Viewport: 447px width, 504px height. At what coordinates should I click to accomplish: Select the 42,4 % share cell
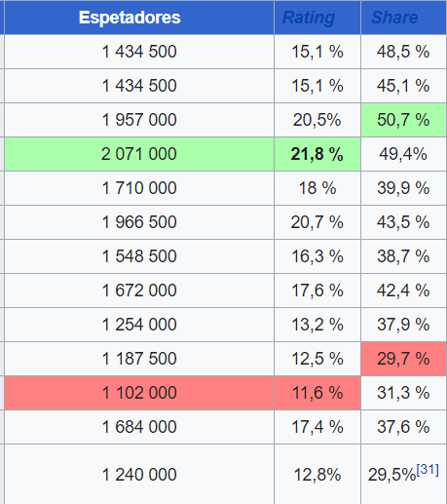[x=404, y=291]
